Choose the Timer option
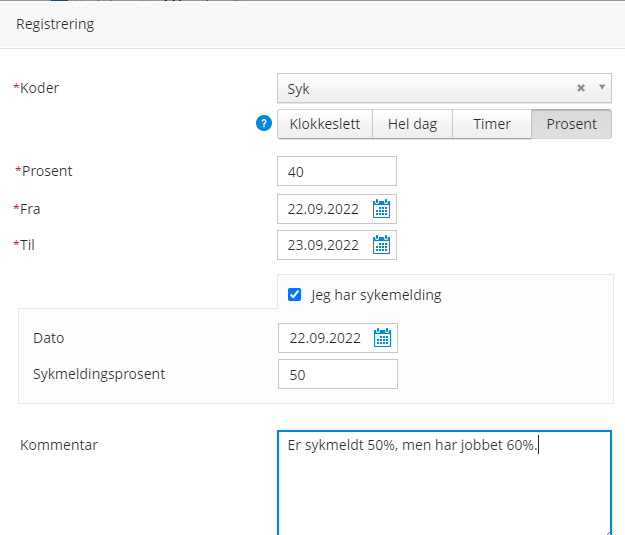This screenshot has height=535, width=625. point(492,124)
